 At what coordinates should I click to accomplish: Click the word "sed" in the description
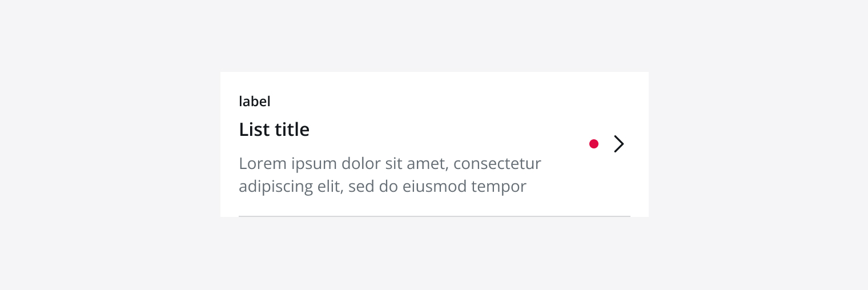360,187
